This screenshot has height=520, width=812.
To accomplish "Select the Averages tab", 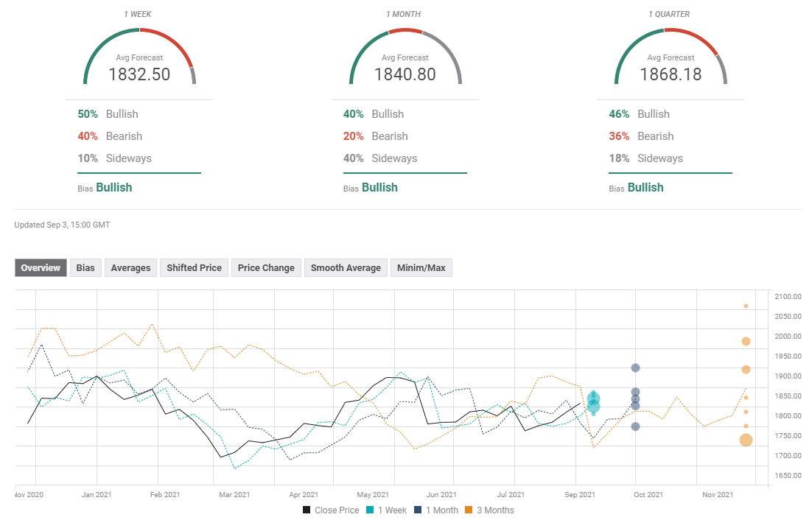I will (x=130, y=268).
